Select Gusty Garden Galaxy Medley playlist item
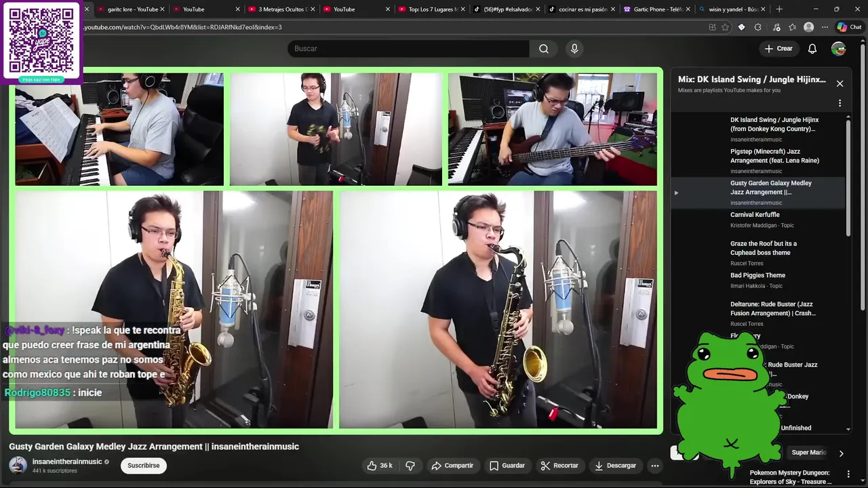The image size is (868, 488). pyautogui.click(x=758, y=192)
